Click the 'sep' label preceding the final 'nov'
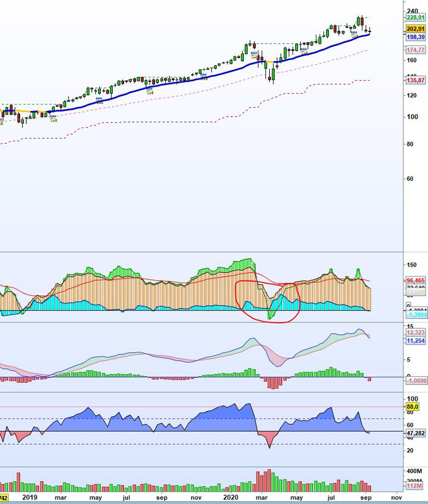Viewport: 428px width, 504px height. point(366,498)
